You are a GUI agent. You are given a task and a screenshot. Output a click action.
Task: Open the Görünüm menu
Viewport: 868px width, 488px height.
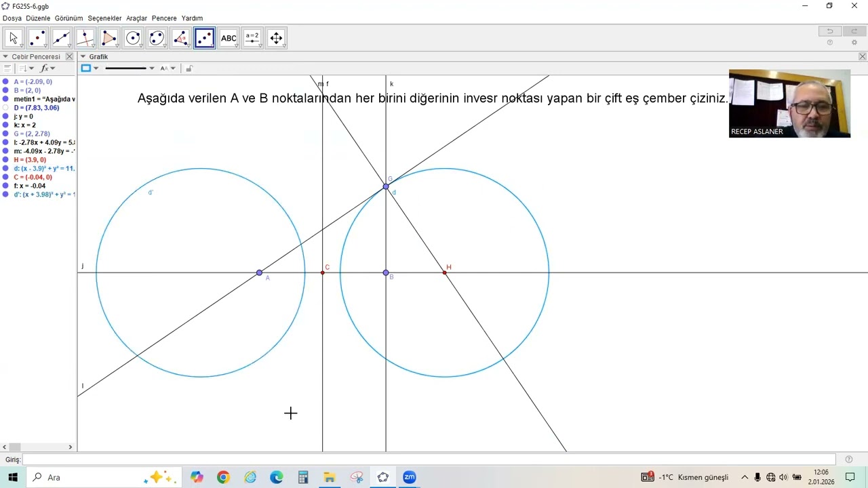[x=69, y=18]
